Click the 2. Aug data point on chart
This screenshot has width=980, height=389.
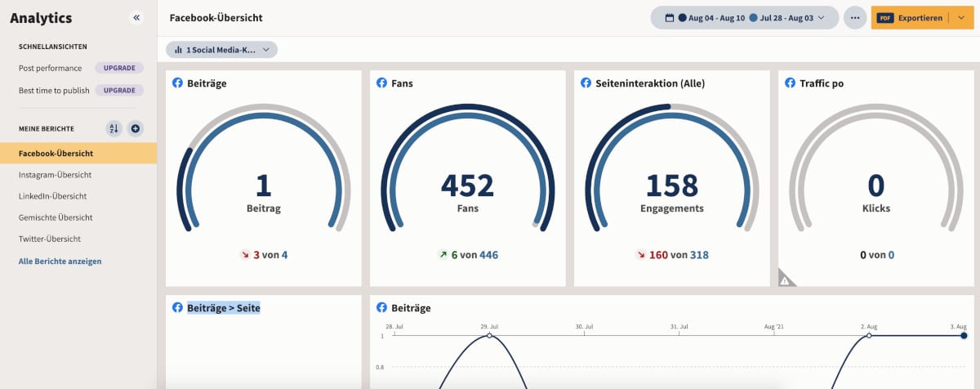pos(868,336)
